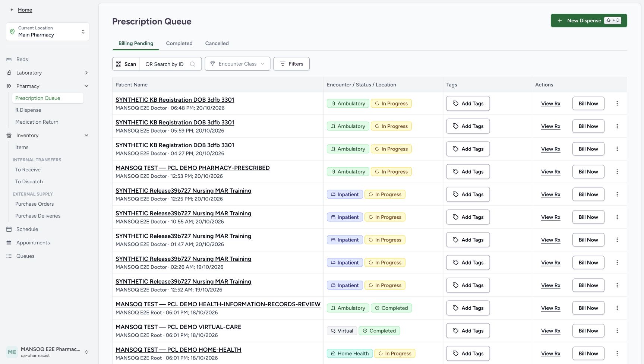The width and height of the screenshot is (644, 364).
Task: Open kebab menu for HOME-HEALTH row
Action: (617, 354)
